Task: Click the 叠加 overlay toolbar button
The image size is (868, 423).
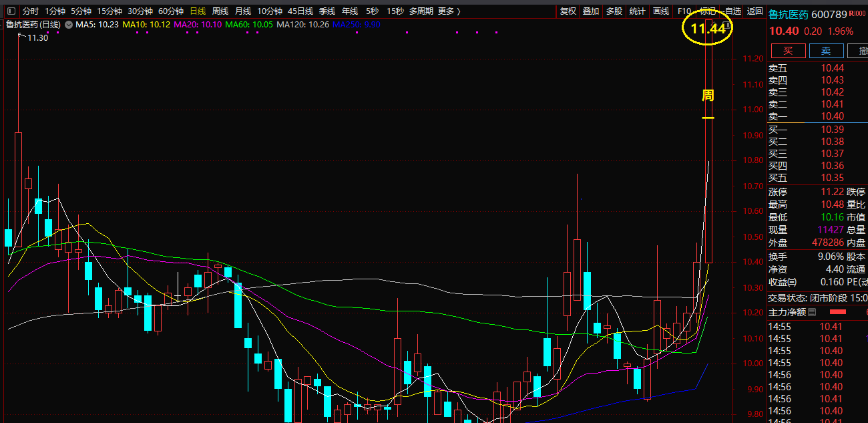Action: [x=591, y=11]
